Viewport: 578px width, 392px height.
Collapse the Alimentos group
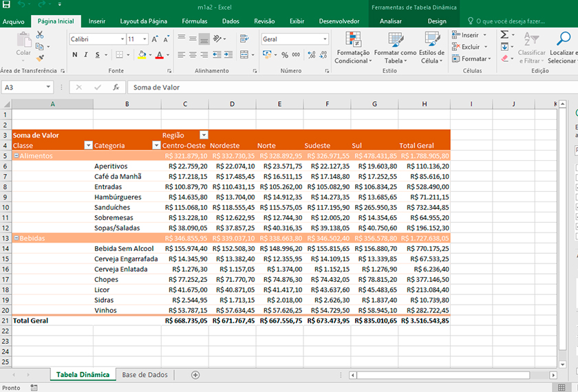(x=17, y=156)
